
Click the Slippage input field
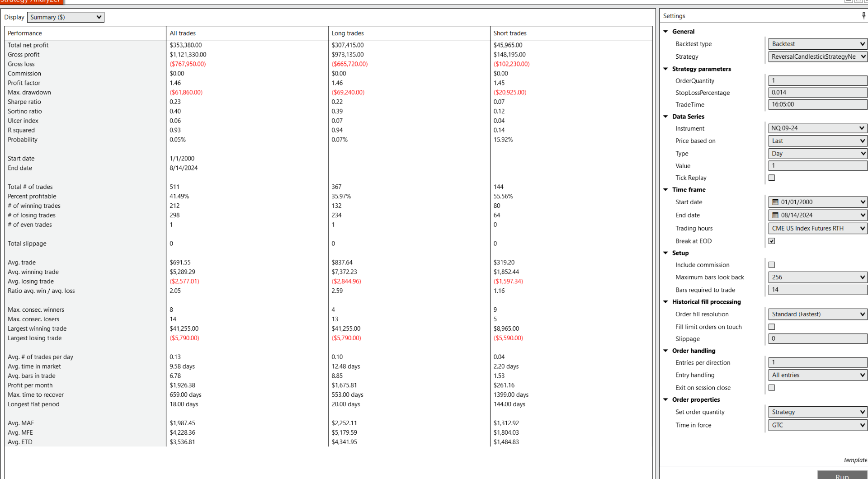[818, 338]
